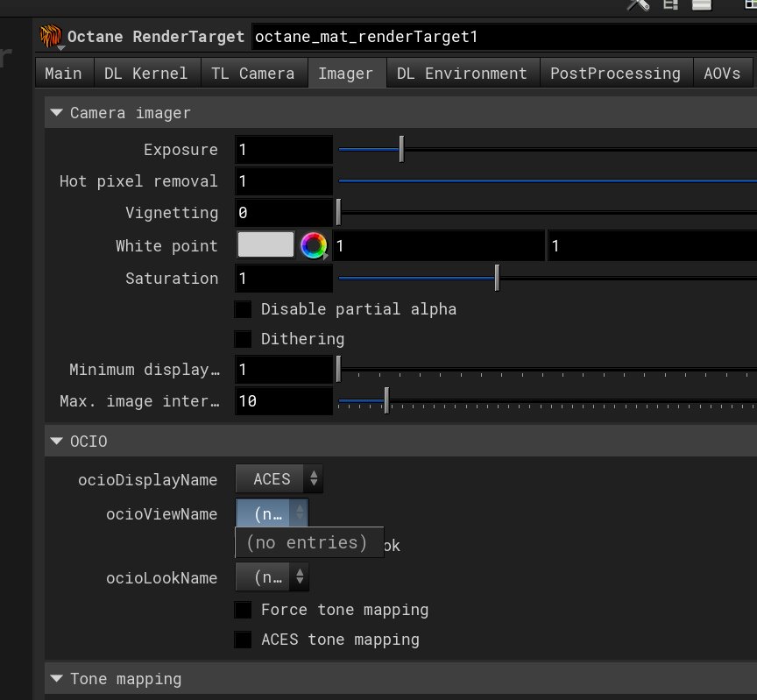The width and height of the screenshot is (757, 700).
Task: Click the Saturation slider handle
Action: (x=497, y=278)
